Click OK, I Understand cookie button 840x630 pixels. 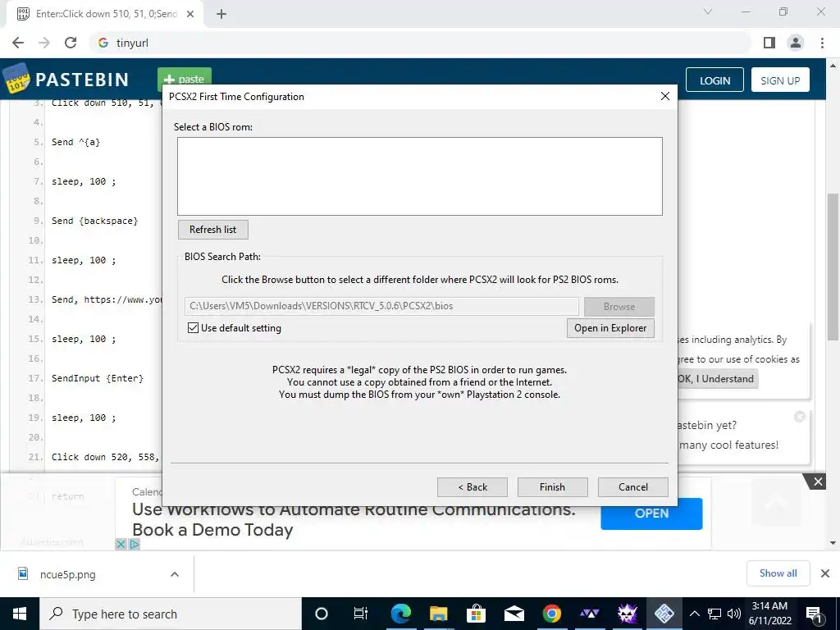(715, 379)
